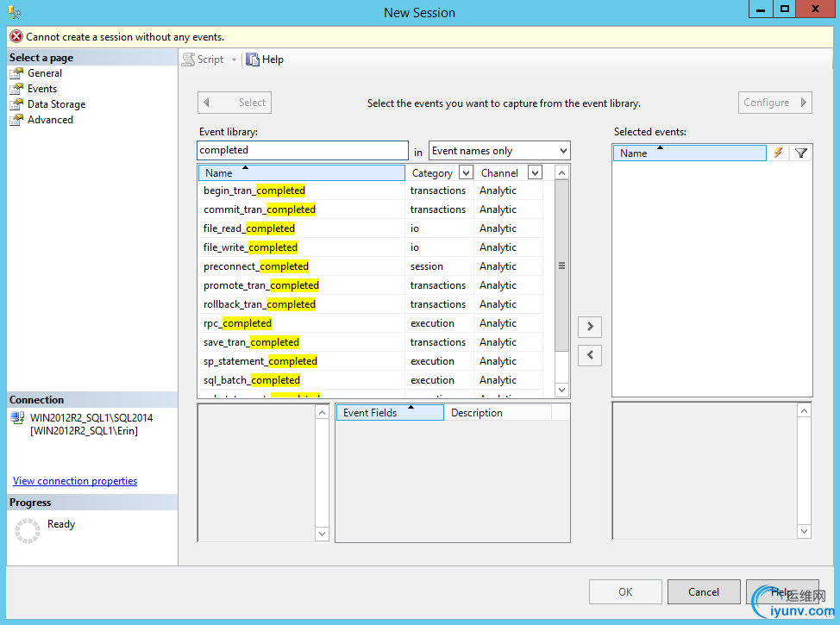
Task: Sort event library by Name column
Action: click(302, 173)
